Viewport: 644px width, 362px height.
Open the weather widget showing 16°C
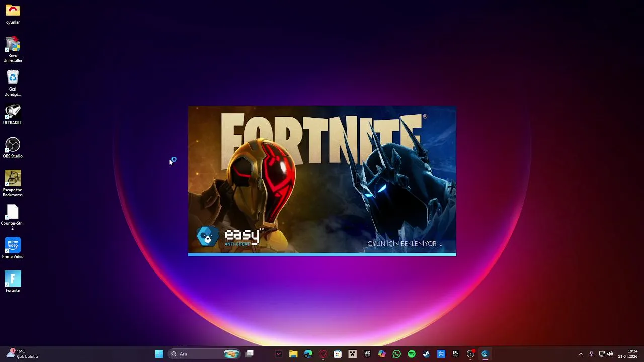[x=22, y=354]
